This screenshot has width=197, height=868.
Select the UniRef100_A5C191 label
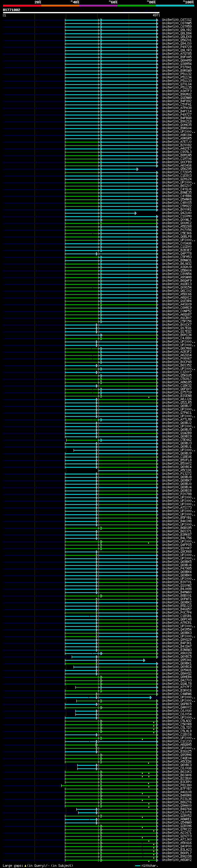tap(177, 470)
